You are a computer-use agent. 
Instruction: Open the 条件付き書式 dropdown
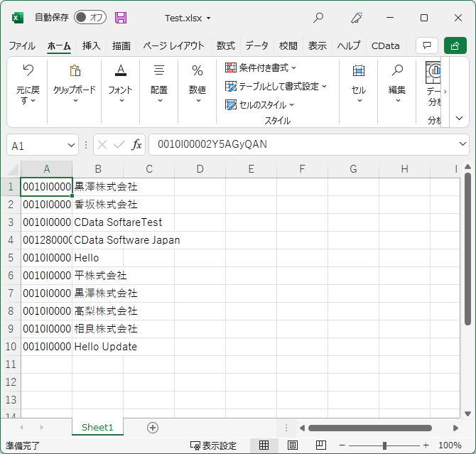tap(261, 67)
